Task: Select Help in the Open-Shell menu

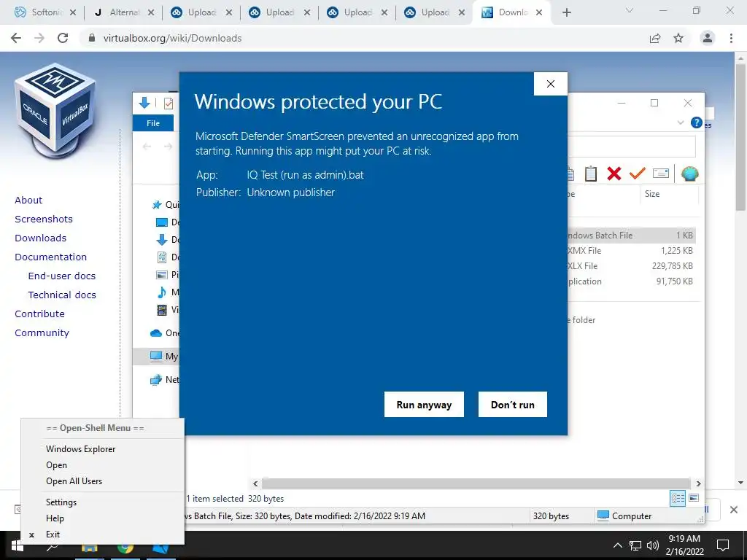Action: point(55,518)
